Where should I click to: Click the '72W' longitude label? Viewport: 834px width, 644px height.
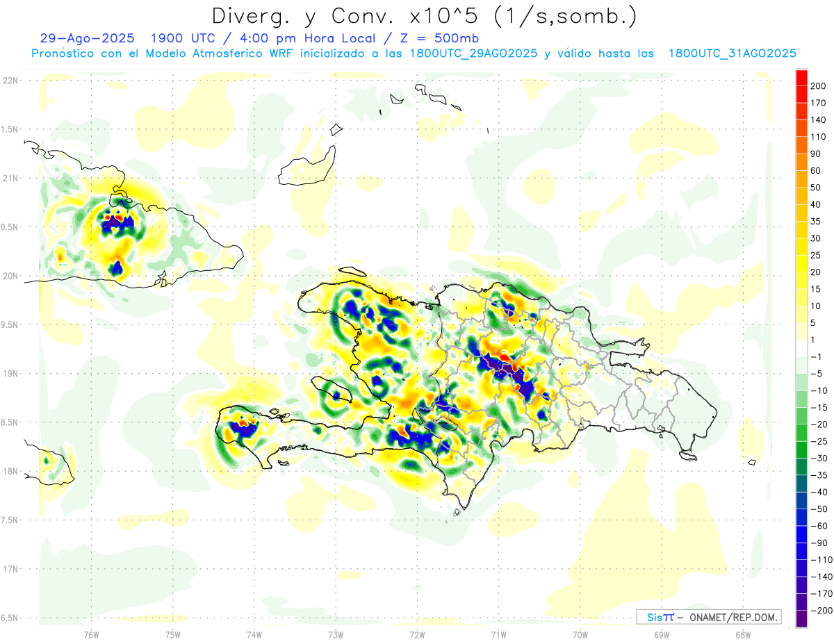[x=417, y=634]
